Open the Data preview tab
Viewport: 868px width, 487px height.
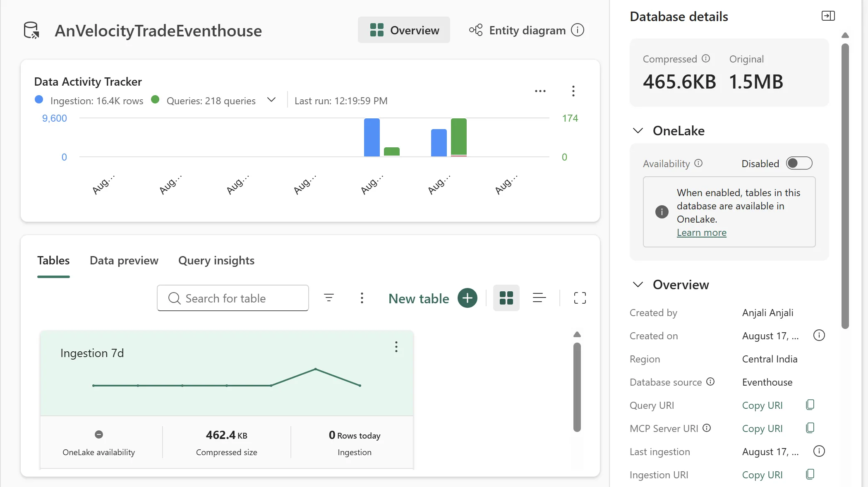click(124, 261)
